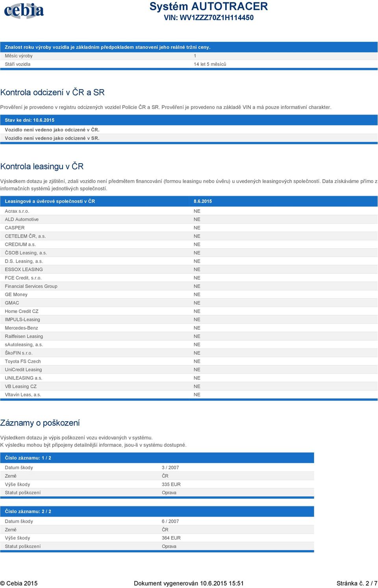Viewport: 378px width, 588px height.
Task: Click the 'ŠkoFIN s.r.o.' row
Action: 189,353
